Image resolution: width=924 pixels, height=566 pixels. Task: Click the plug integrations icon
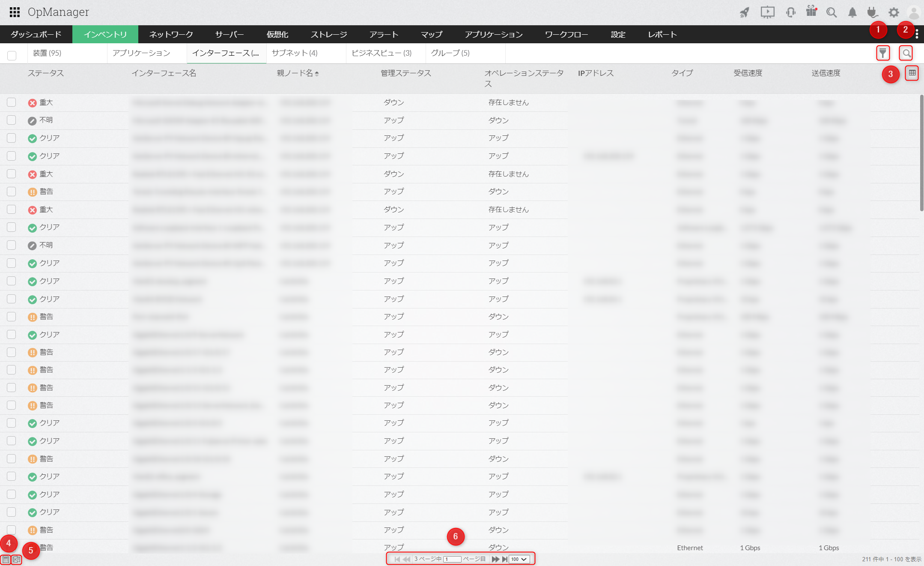tap(872, 12)
